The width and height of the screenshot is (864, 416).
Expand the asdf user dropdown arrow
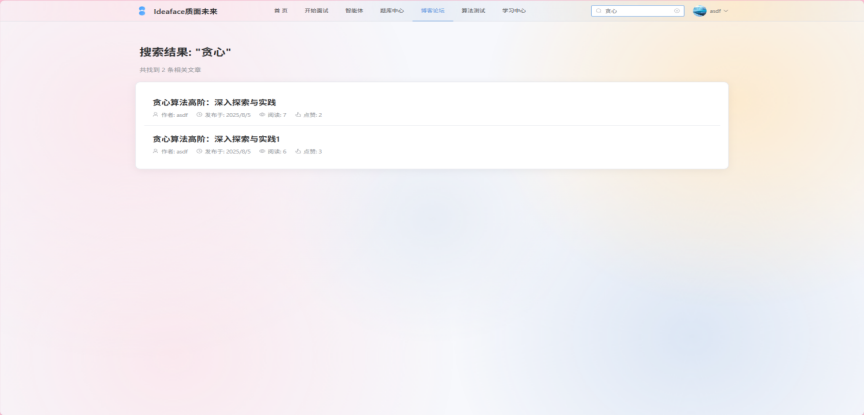[x=725, y=11]
